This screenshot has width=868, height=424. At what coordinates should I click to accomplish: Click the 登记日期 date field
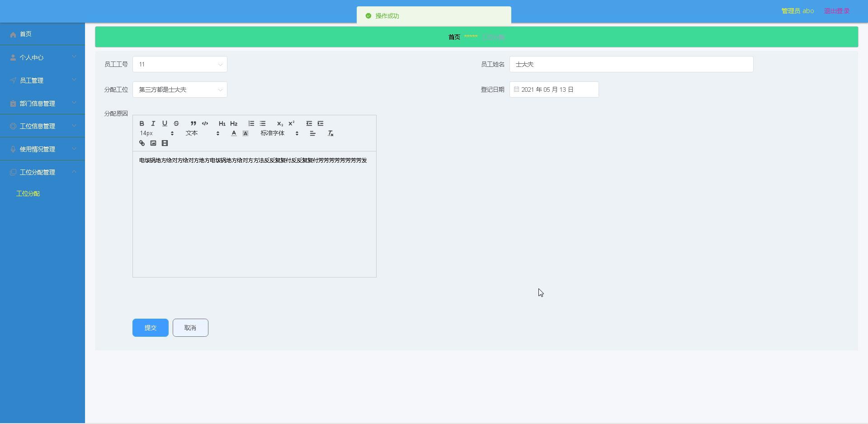pyautogui.click(x=554, y=90)
